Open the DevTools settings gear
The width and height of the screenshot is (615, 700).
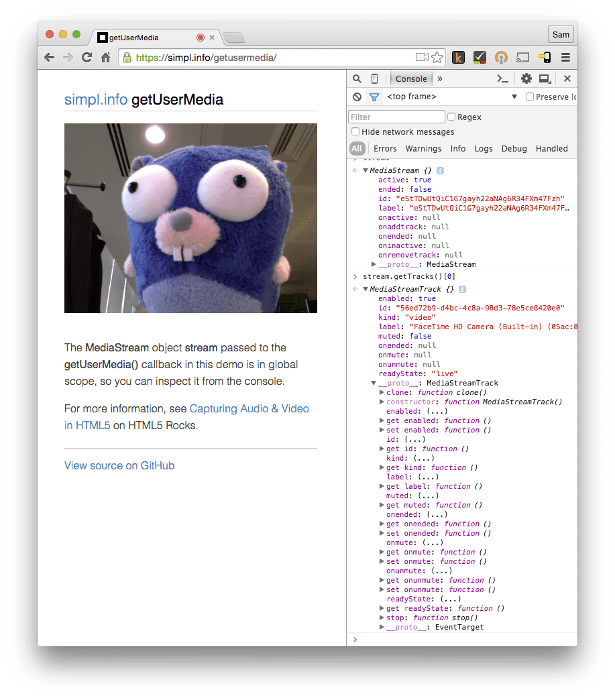526,78
